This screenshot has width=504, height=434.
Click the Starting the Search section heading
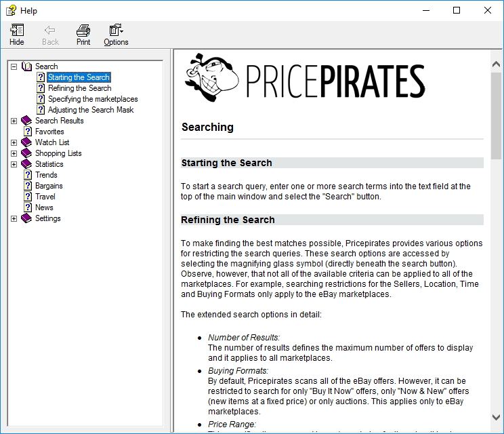pyautogui.click(x=227, y=163)
